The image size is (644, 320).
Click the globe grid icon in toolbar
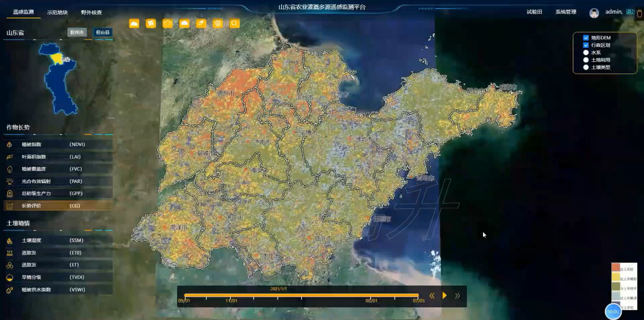pos(218,23)
